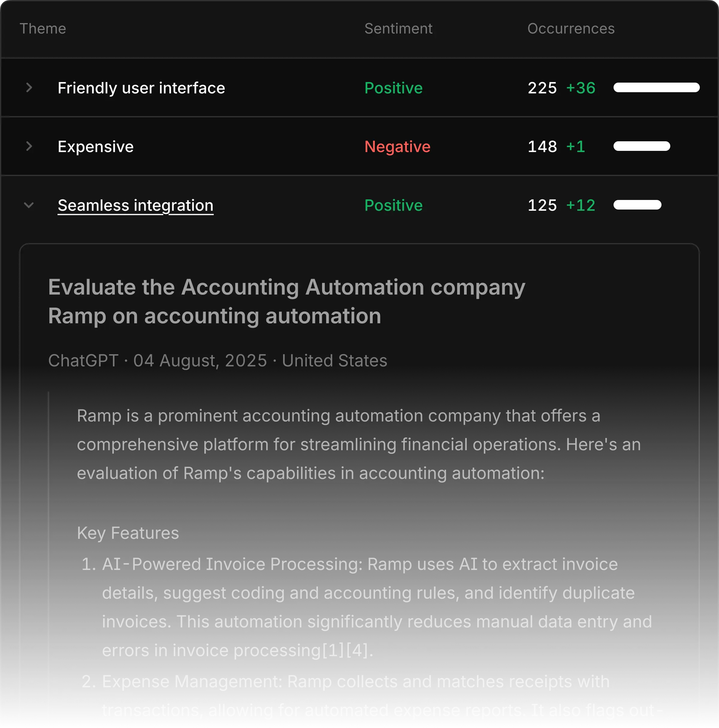The width and height of the screenshot is (719, 728).
Task: Click the occurrence bar for Seamless integration
Action: pos(637,205)
